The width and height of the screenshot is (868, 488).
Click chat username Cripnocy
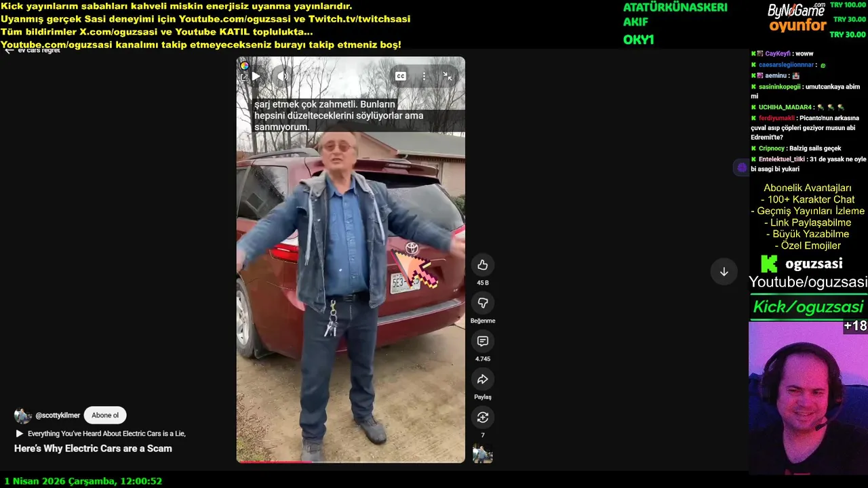pyautogui.click(x=771, y=148)
